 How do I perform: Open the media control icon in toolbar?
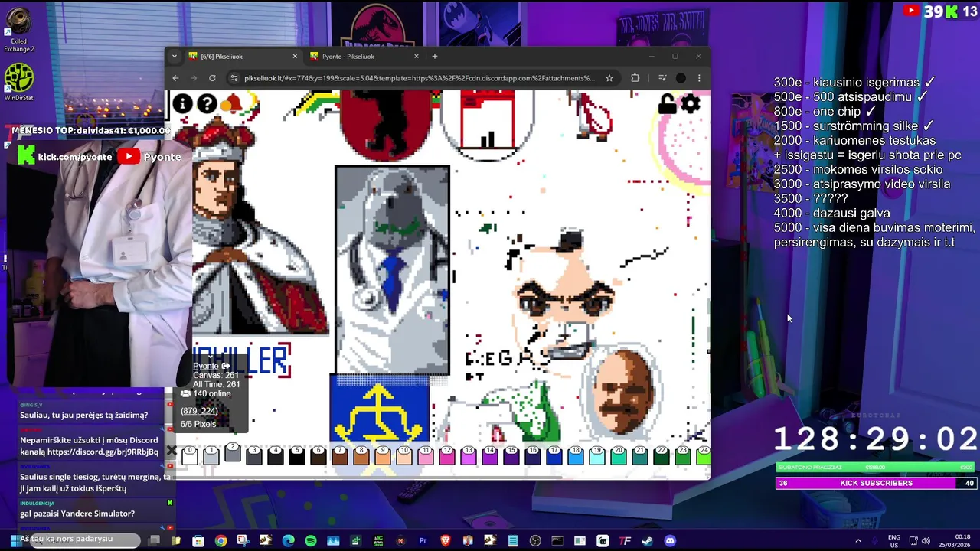pyautogui.click(x=662, y=78)
